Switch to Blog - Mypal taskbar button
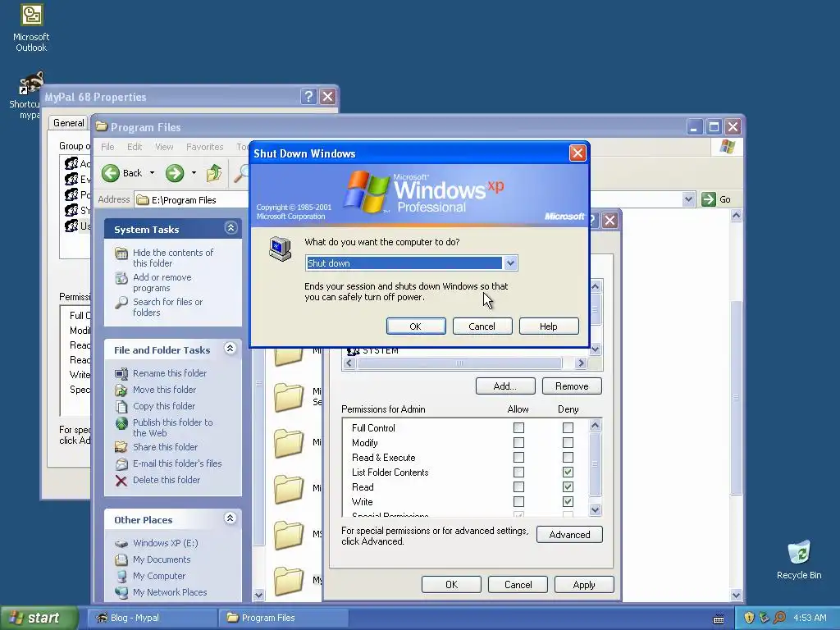840x630 pixels. [152, 618]
